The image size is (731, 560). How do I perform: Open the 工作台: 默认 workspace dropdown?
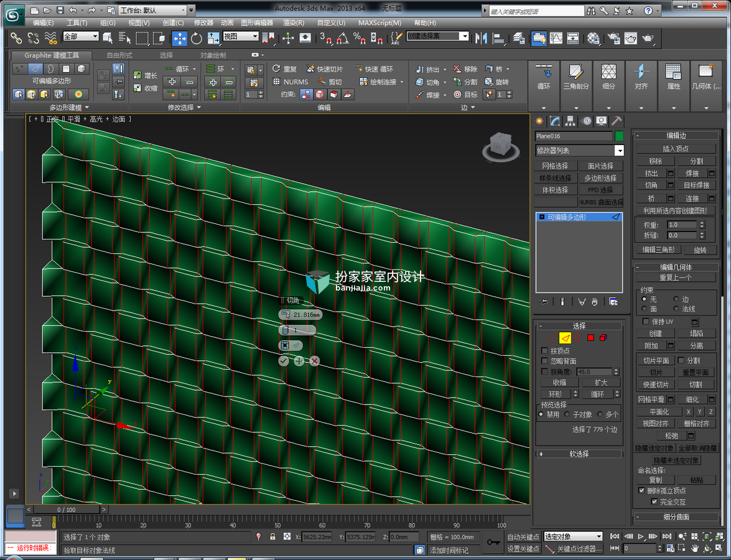pyautogui.click(x=152, y=10)
